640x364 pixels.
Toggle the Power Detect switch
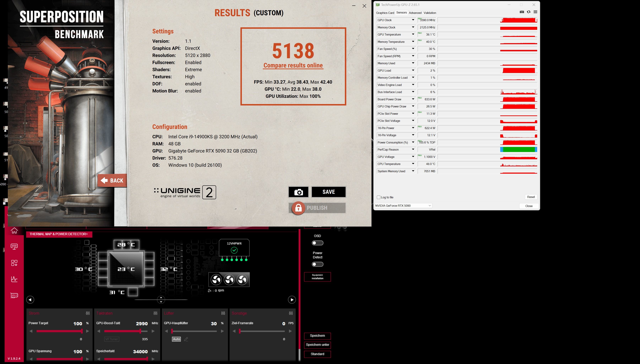318,264
